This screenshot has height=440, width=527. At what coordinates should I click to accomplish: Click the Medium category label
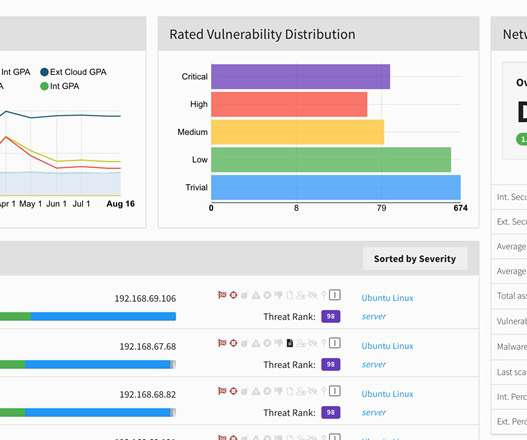pos(193,132)
